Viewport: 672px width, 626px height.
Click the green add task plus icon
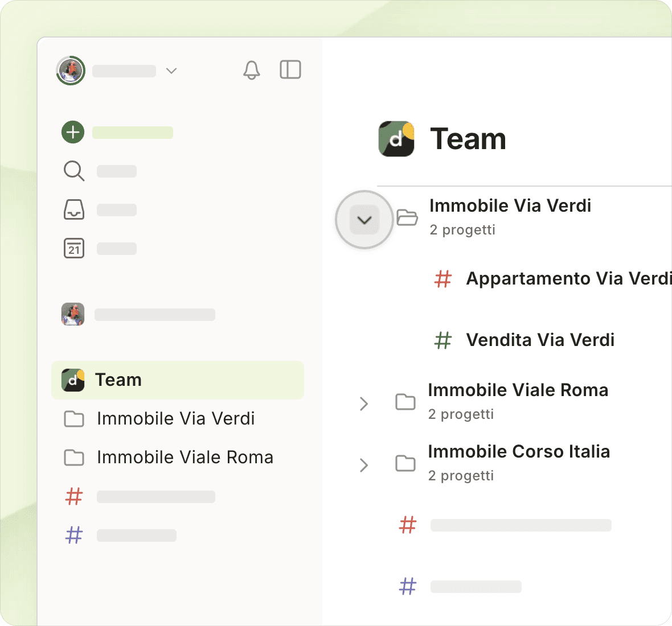73,132
